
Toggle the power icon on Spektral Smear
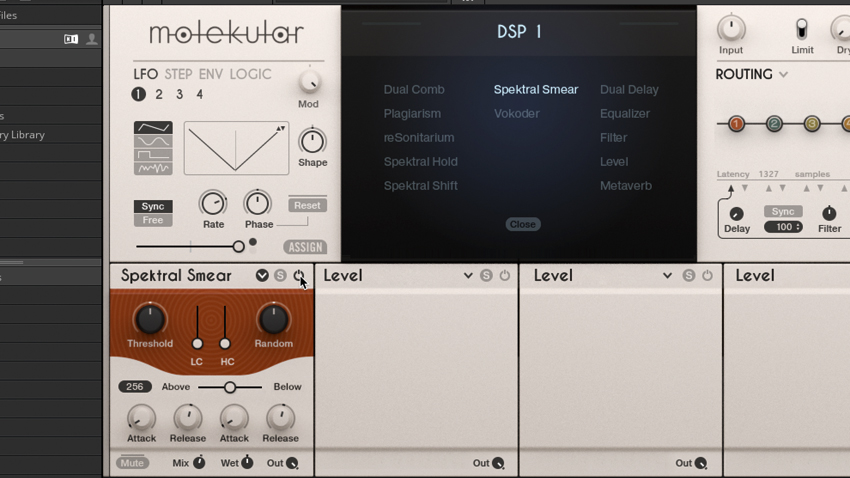point(299,275)
